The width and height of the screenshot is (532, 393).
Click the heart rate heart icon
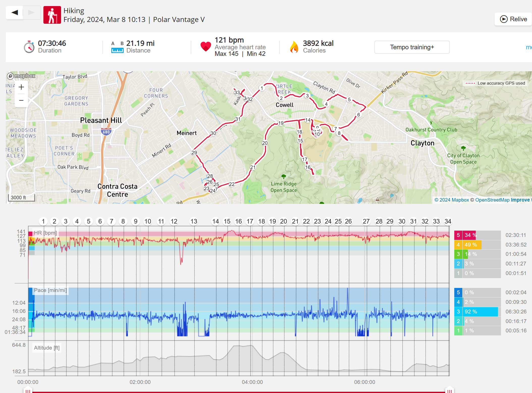coord(206,46)
